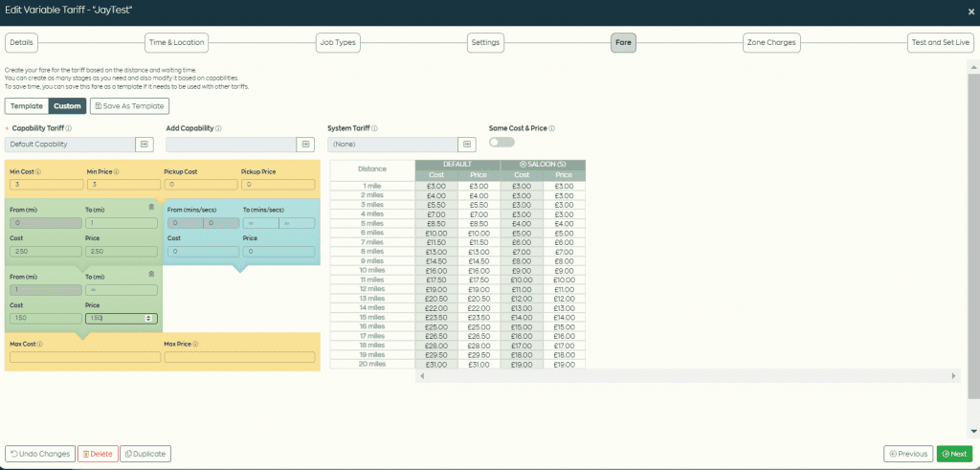
Task: Click the '20 miles' row label
Action: (x=372, y=364)
